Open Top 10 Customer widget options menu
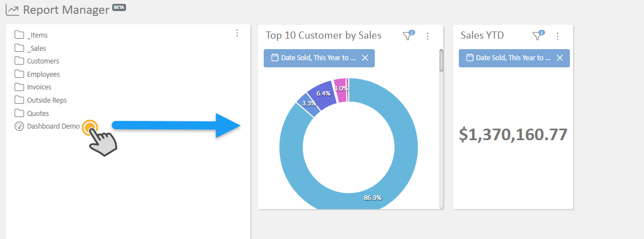Screen dimensions: 644x239 (427, 36)
